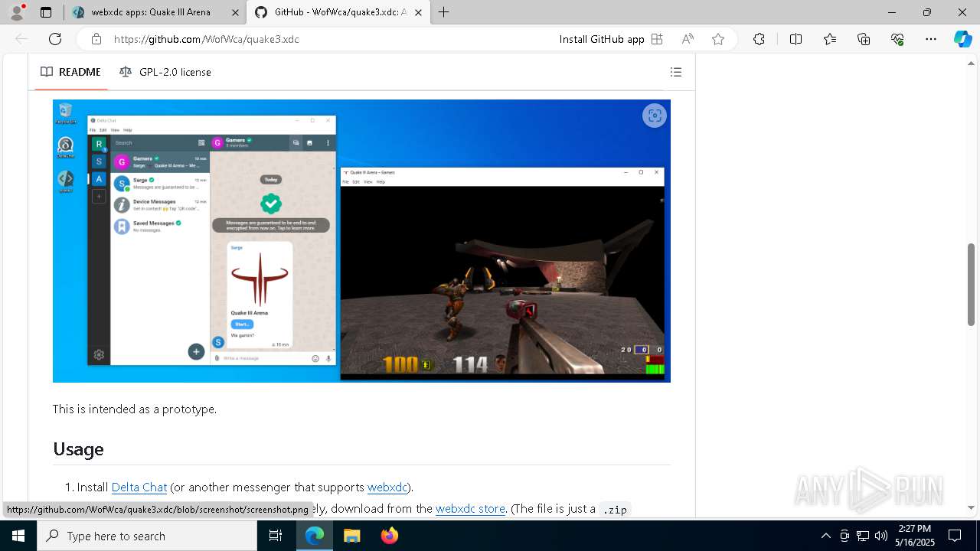The image size is (980, 551).
Task: Show hidden system tray icons
Action: (825, 536)
